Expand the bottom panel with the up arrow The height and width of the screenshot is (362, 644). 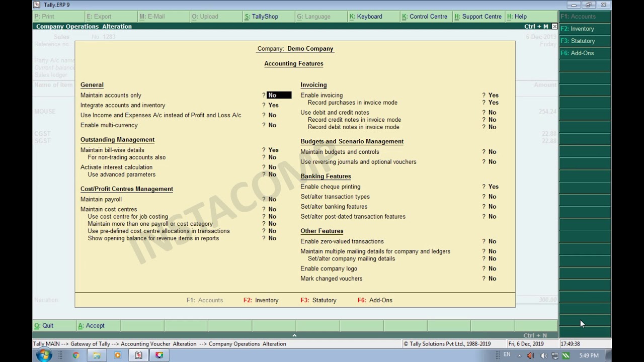pyautogui.click(x=294, y=335)
